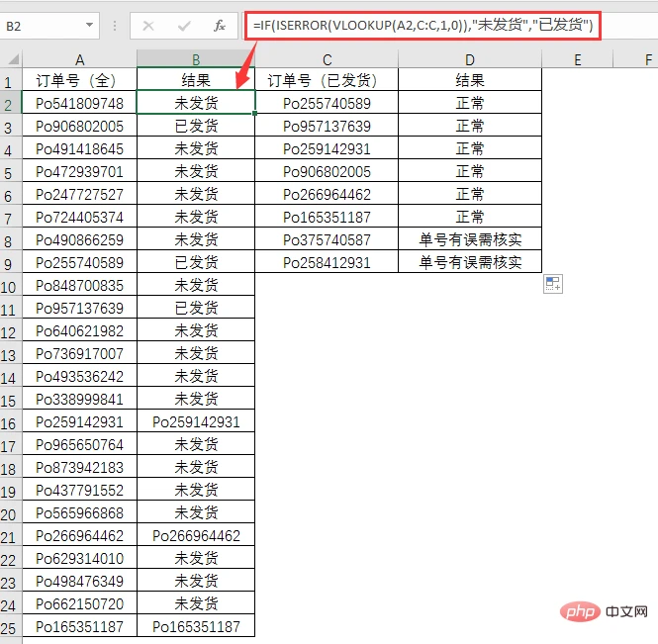Click 已发货 result beside Po906802005
The height and width of the screenshot is (644, 658).
[x=196, y=126]
